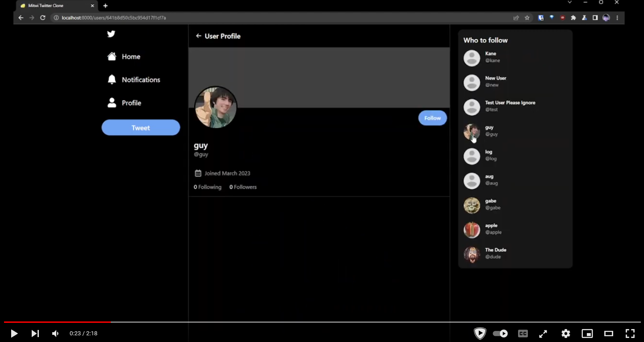Play the paused video
Image resolution: width=644 pixels, height=342 pixels.
pyautogui.click(x=14, y=334)
